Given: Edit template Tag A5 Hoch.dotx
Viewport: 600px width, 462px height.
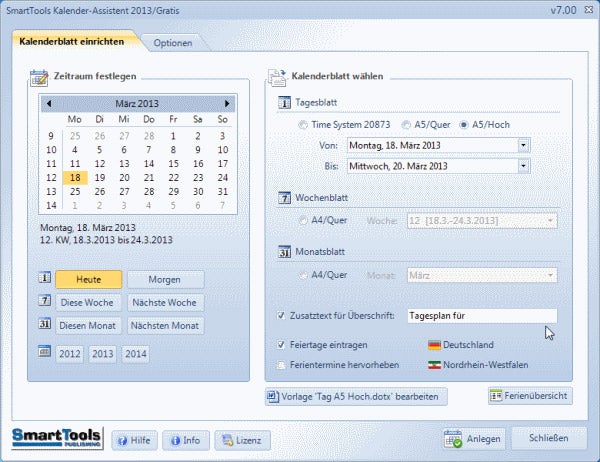Looking at the screenshot, I should pyautogui.click(x=356, y=397).
